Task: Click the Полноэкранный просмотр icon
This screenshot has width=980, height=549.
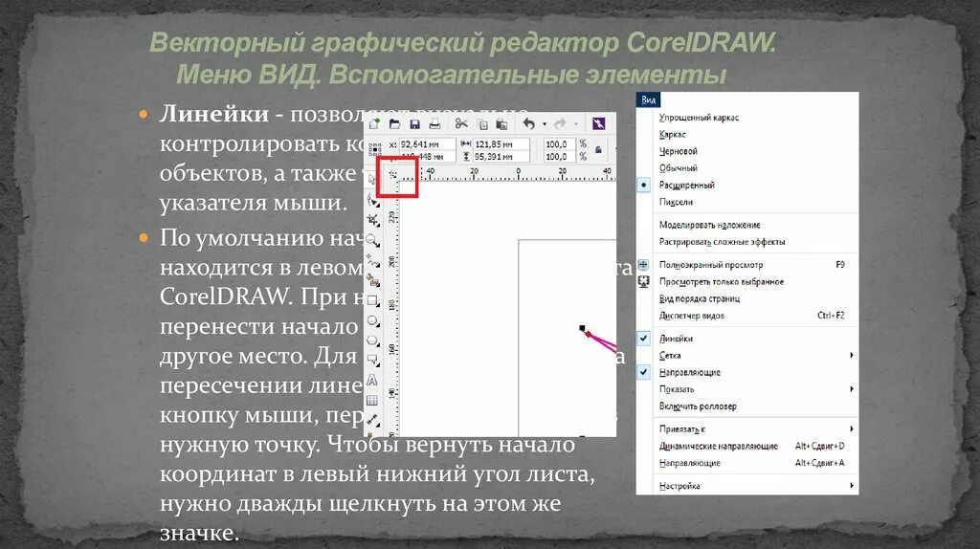Action: [643, 265]
